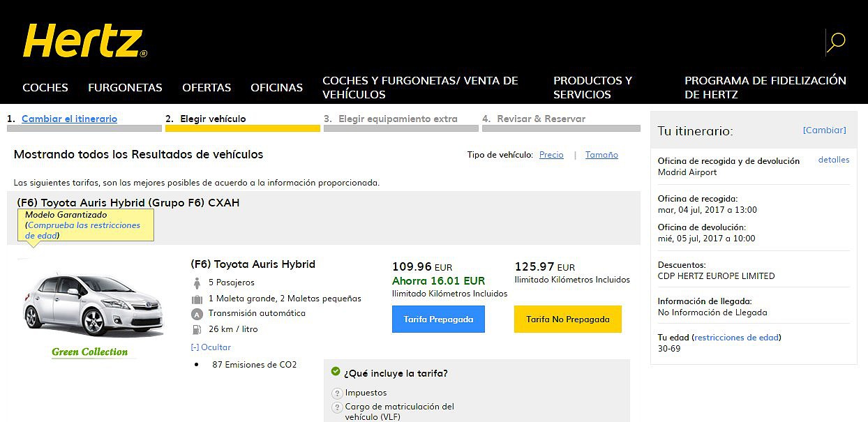Click Cargo de matriculación del vehículo (VLF) item
Screen dimensions: 868x422
[400, 412]
